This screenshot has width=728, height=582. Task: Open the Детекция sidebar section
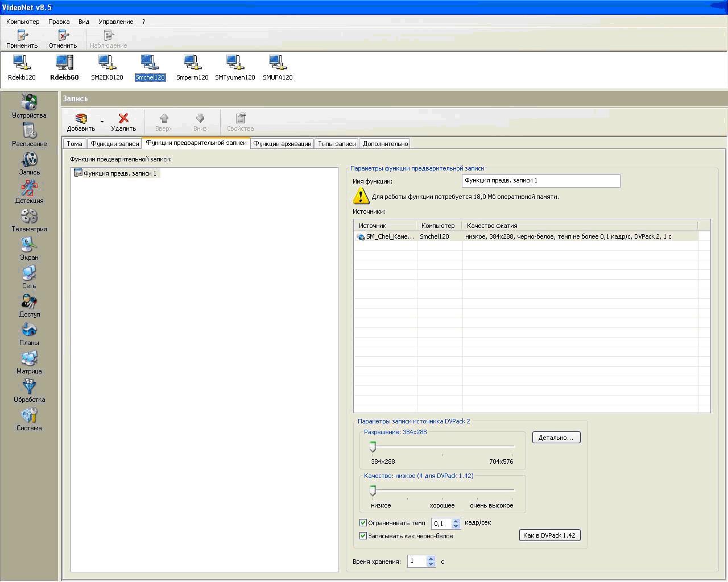29,192
